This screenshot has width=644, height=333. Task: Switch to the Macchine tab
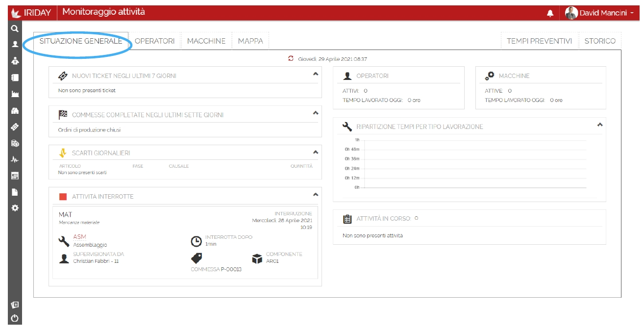pyautogui.click(x=206, y=41)
